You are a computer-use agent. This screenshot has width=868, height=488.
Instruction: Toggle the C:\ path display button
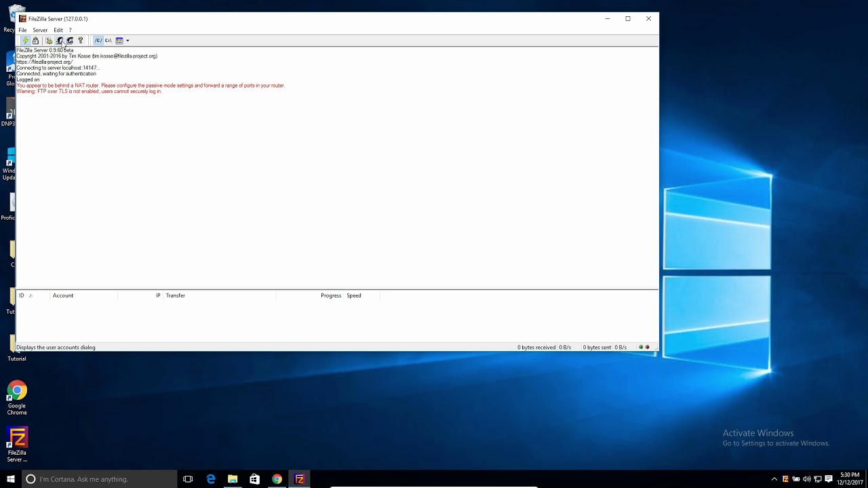coord(108,41)
